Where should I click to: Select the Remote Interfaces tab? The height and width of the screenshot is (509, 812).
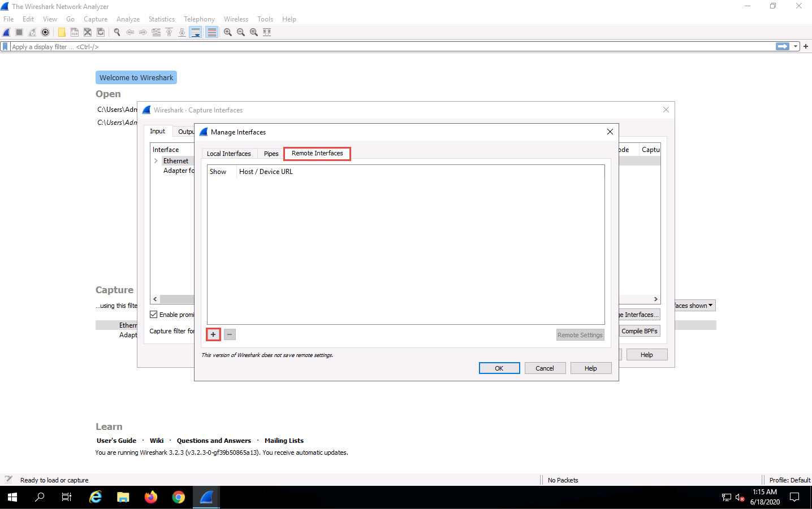click(x=317, y=153)
